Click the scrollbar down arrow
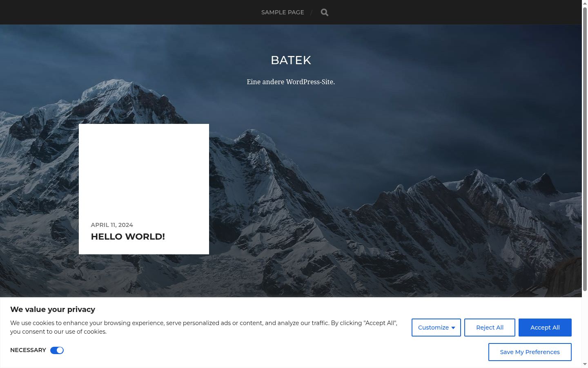 585,364
